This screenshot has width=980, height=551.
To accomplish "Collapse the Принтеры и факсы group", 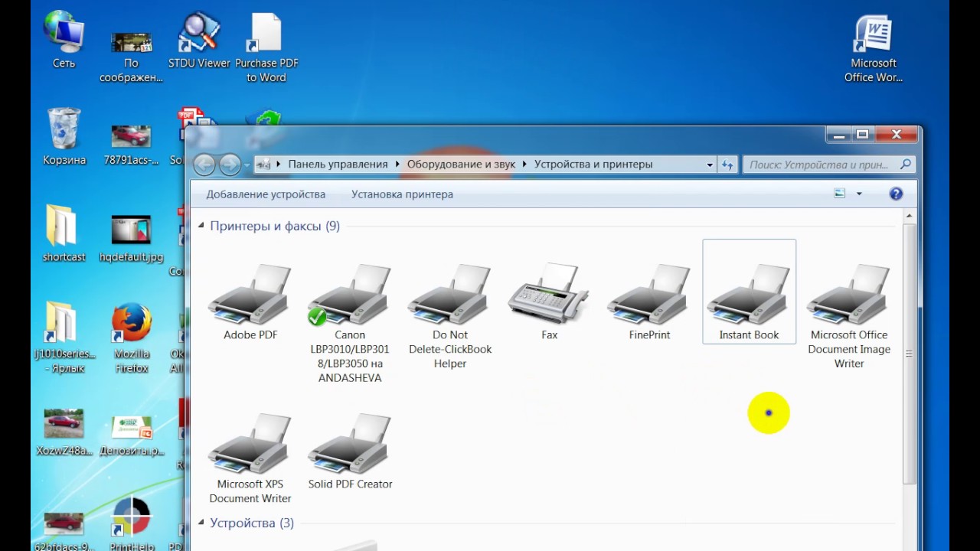I will pyautogui.click(x=202, y=226).
